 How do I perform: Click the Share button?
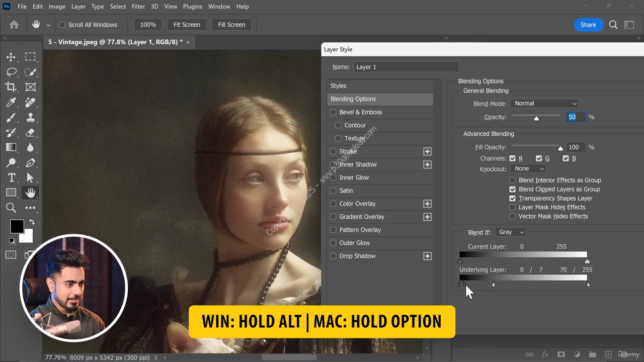(588, 25)
